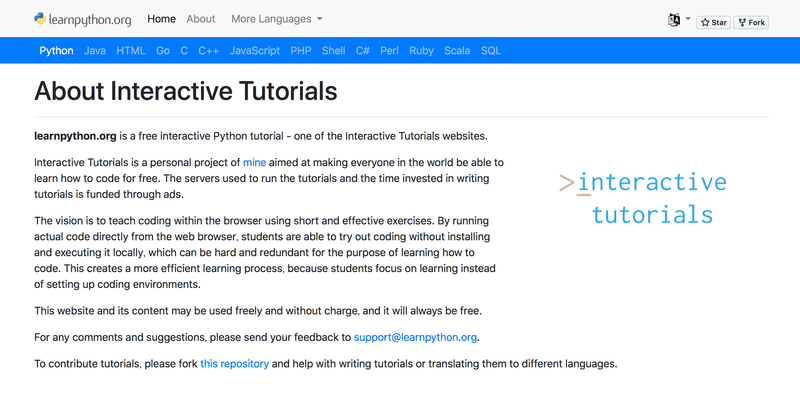Click the About Interactive Tutorials heading
Viewport: 800px width, 419px height.
tap(186, 91)
